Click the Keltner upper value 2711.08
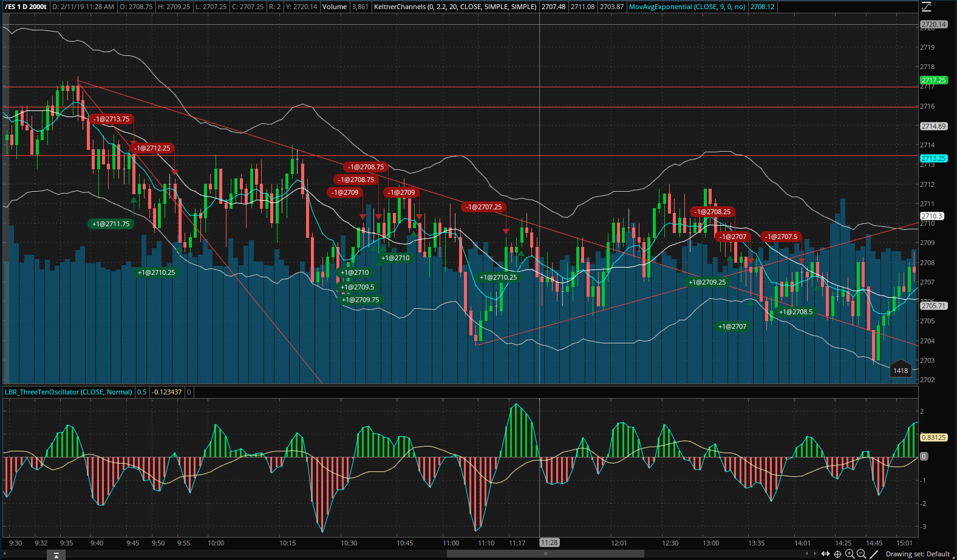 [x=582, y=7]
